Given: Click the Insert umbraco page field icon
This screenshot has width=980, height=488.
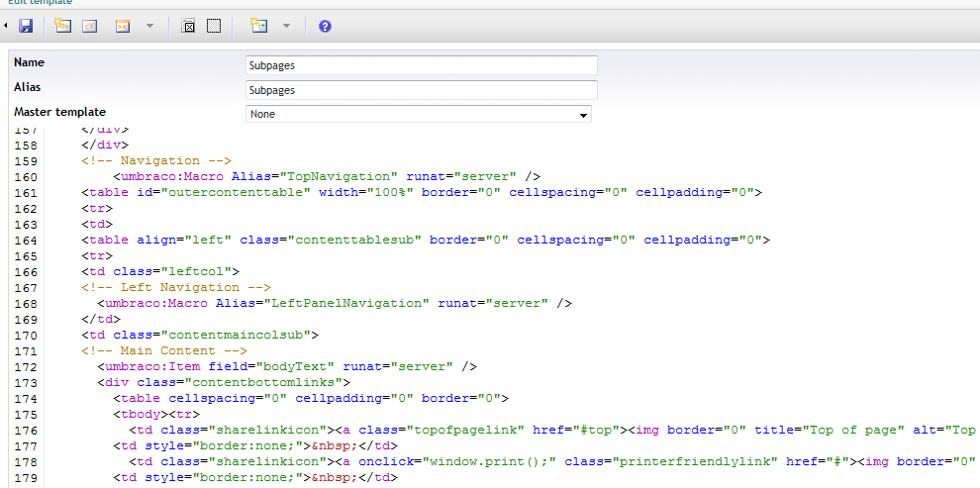Looking at the screenshot, I should click(x=62, y=26).
